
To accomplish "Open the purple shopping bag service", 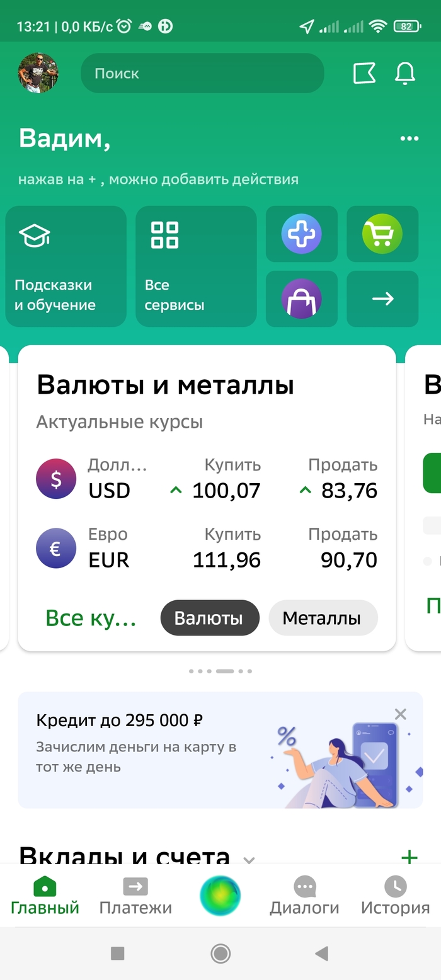I will click(x=301, y=299).
